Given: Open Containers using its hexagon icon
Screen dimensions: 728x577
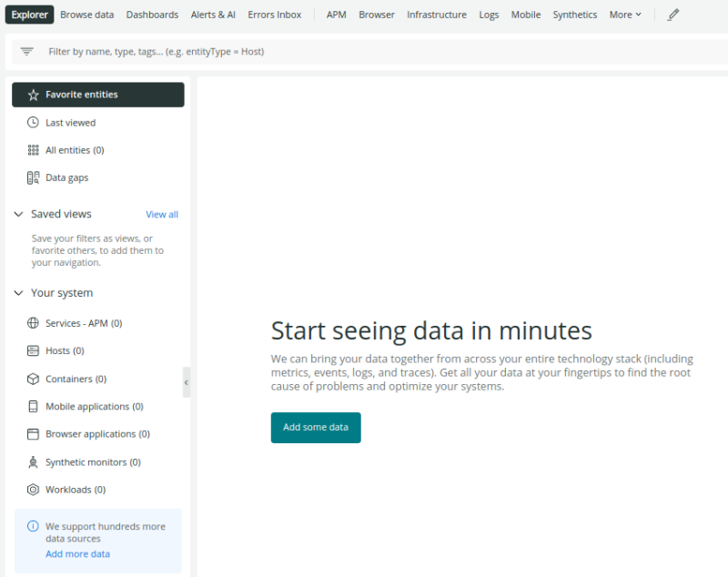Looking at the screenshot, I should click(34, 379).
